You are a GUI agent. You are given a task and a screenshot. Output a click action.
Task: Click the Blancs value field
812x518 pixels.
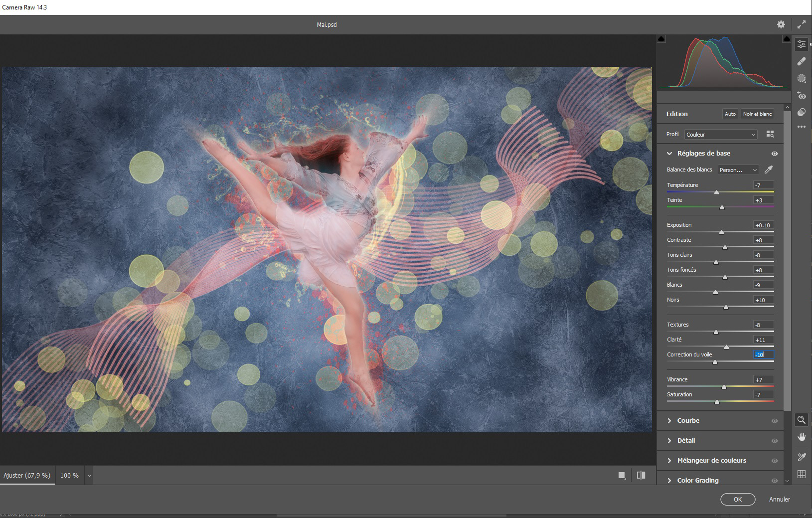pyautogui.click(x=763, y=285)
